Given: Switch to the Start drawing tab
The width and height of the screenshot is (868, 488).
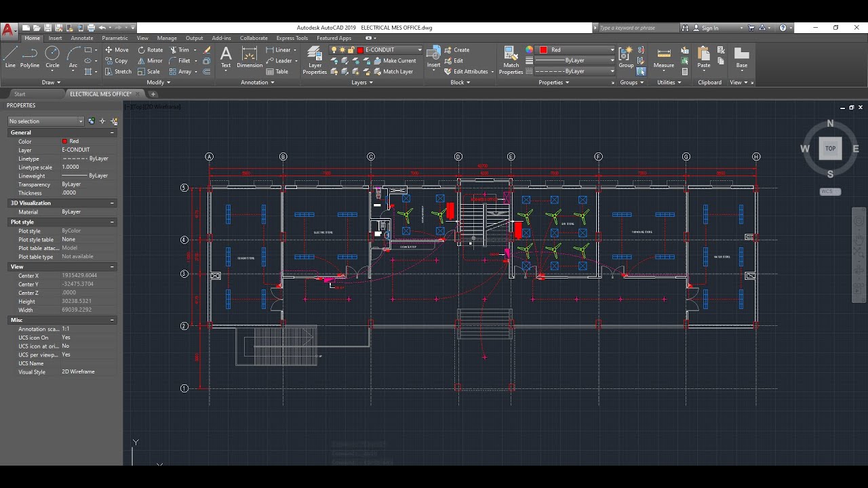Looking at the screenshot, I should tap(20, 94).
